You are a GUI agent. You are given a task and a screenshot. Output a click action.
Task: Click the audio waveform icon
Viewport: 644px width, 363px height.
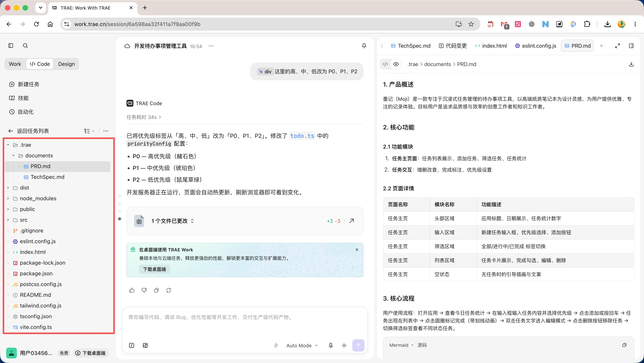pyautogui.click(x=344, y=346)
